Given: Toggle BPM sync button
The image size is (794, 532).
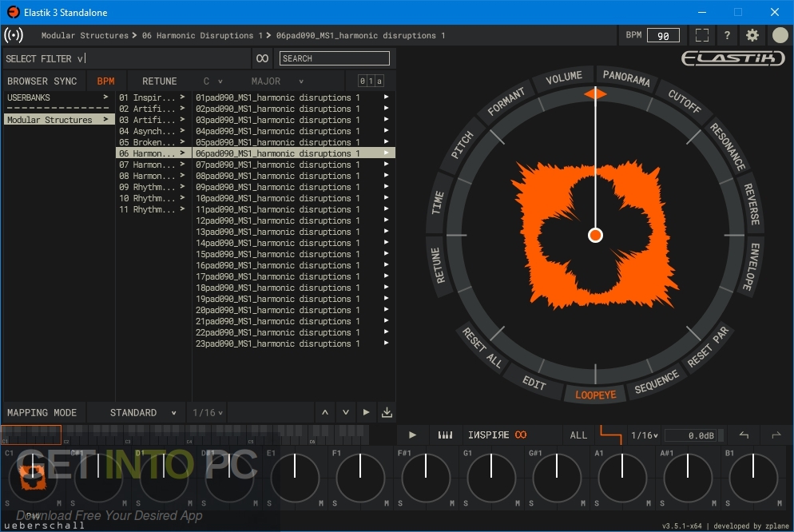Looking at the screenshot, I should (105, 81).
